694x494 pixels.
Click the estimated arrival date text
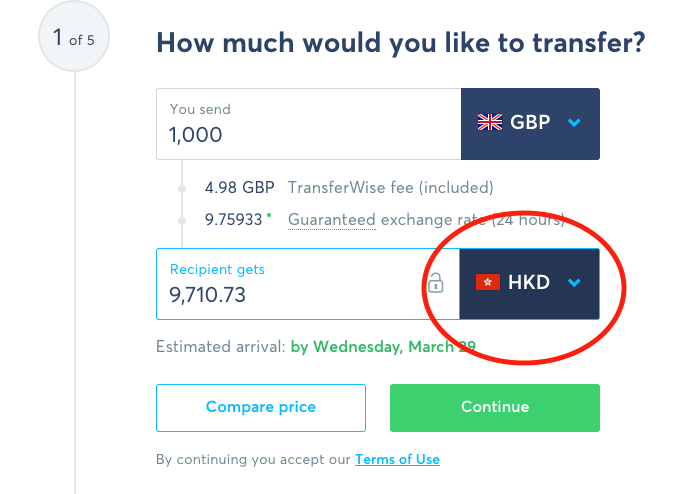pyautogui.click(x=383, y=347)
